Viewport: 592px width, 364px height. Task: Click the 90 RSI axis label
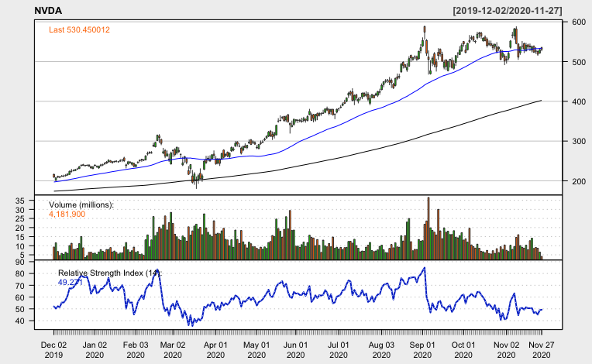point(19,262)
